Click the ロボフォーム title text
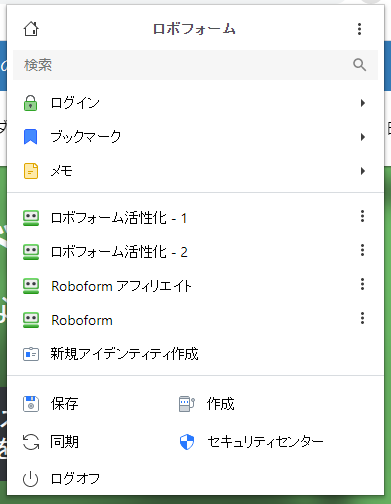Image resolution: width=391 pixels, height=504 pixels. pyautogui.click(x=194, y=29)
